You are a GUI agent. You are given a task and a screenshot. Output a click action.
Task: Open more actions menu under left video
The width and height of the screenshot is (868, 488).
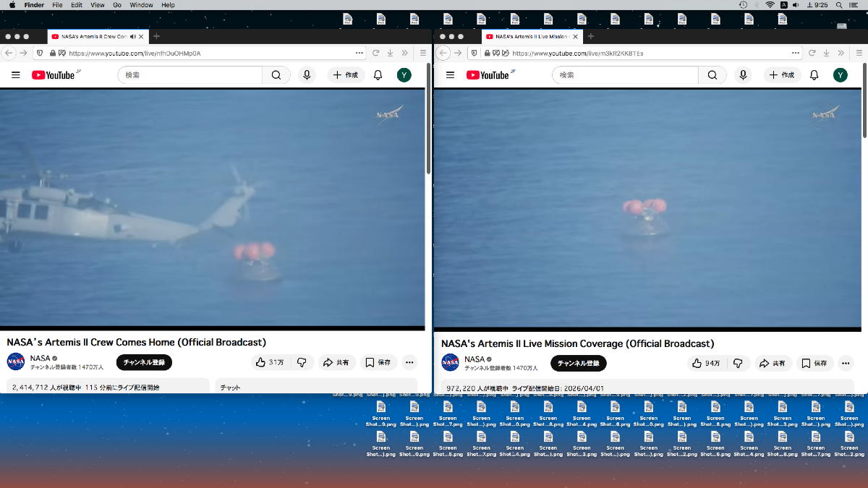tap(409, 362)
